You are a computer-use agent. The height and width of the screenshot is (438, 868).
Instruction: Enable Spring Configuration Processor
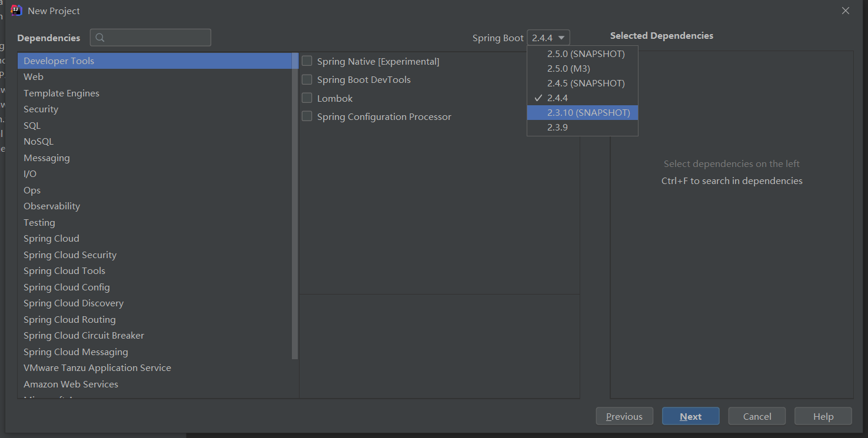[307, 116]
